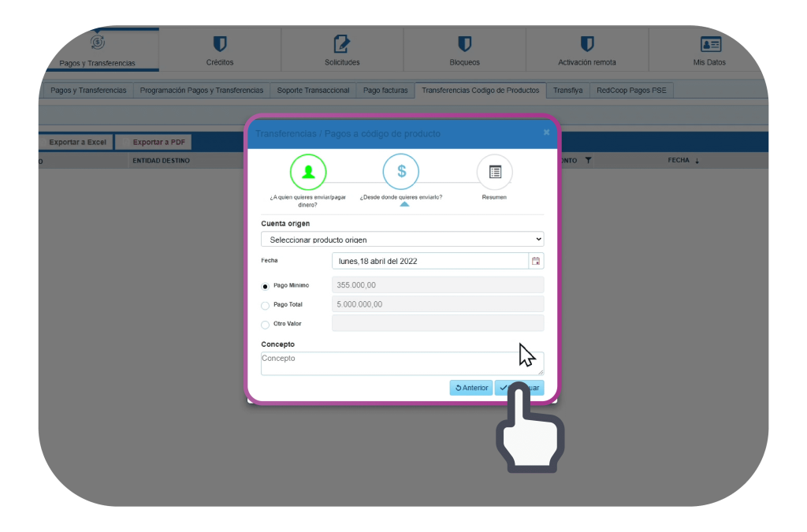
Task: Open the Mis Datos ID card icon
Action: (711, 44)
